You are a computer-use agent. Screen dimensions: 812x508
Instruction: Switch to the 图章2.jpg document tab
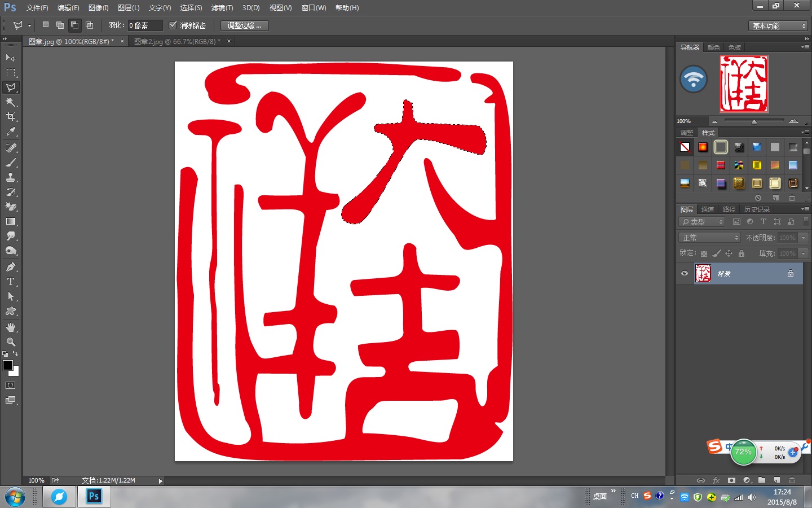pos(176,41)
